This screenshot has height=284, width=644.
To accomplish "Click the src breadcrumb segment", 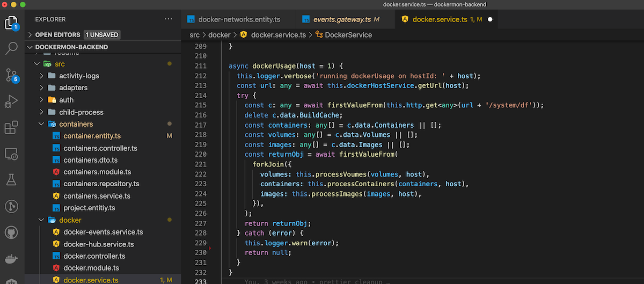I will point(194,35).
